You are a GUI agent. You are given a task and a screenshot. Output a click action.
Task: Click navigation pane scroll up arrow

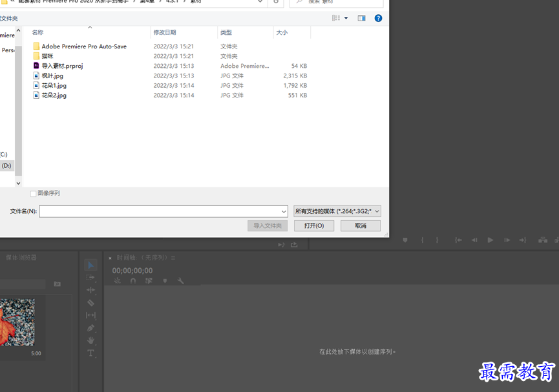point(19,30)
